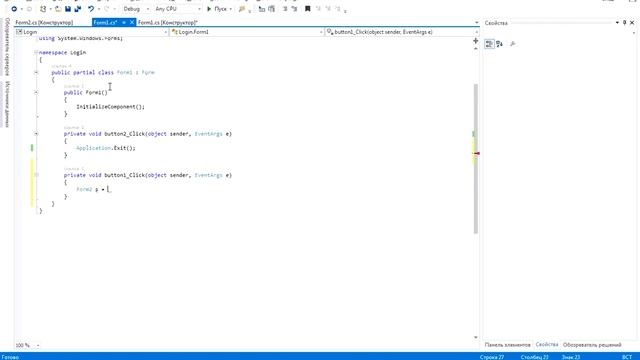Close the Form1.cs* tab with its X
Viewport: 640px width, 360px height.
tap(132, 22)
